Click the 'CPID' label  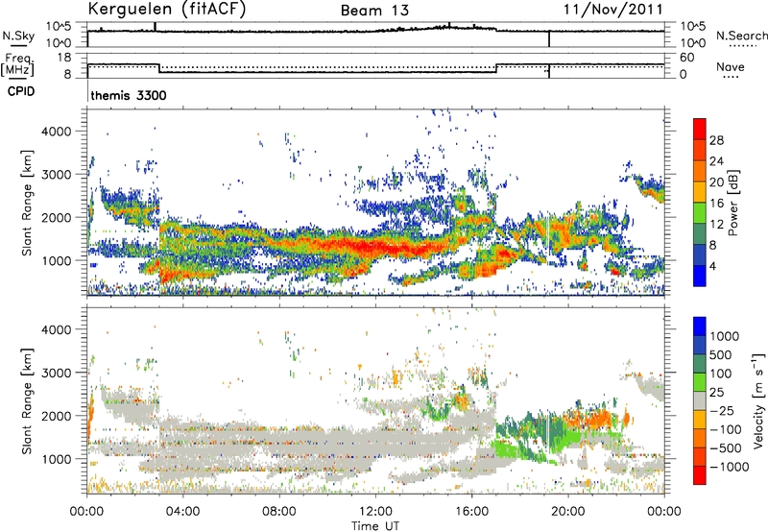tap(21, 91)
